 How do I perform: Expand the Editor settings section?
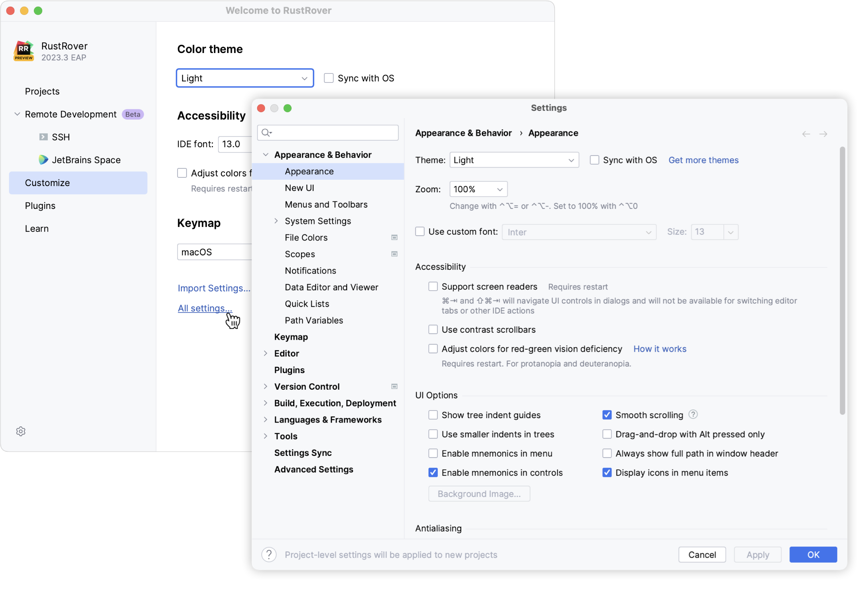tap(266, 353)
